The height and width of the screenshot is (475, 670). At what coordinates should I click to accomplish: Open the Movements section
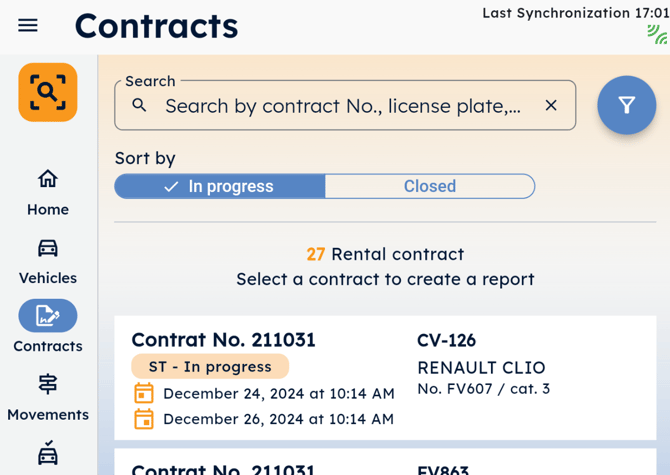tap(47, 397)
